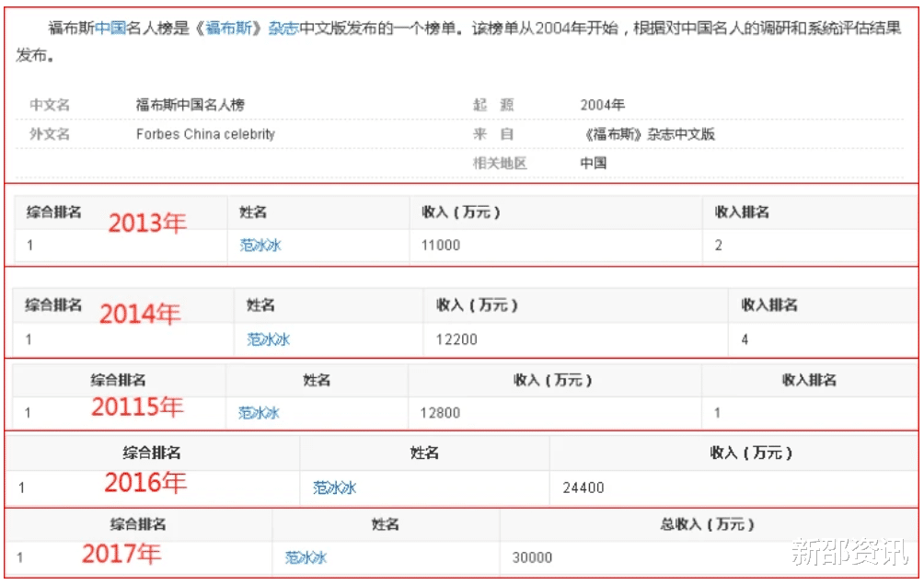
Task: Open the 范冰冰 link in the 20115年 table
Action: 259,413
